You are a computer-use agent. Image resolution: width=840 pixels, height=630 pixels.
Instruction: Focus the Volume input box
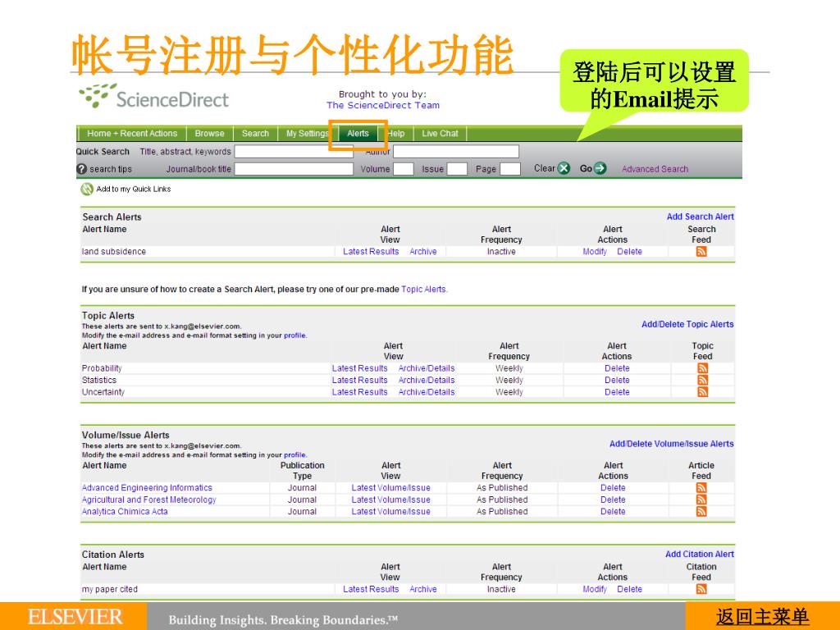(x=403, y=169)
